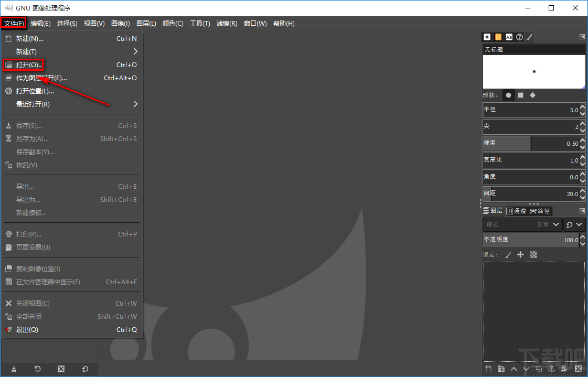Screen dimensions: 588x377
Task: Create a new layer group
Action: tap(501, 369)
